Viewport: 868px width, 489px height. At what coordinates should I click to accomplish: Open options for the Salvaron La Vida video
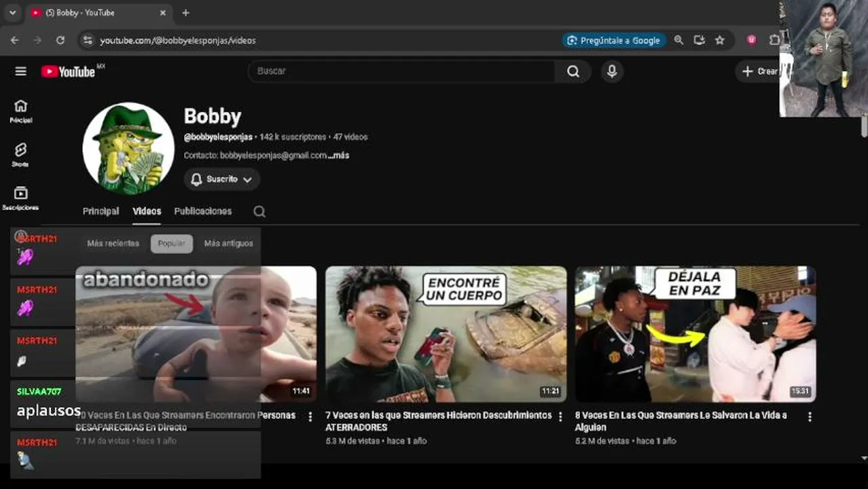810,416
